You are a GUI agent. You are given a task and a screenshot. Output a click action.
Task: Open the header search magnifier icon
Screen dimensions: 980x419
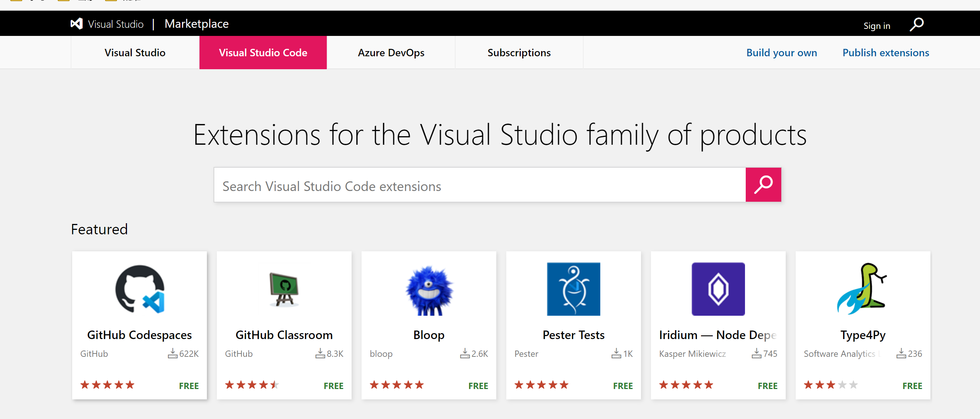click(x=916, y=24)
